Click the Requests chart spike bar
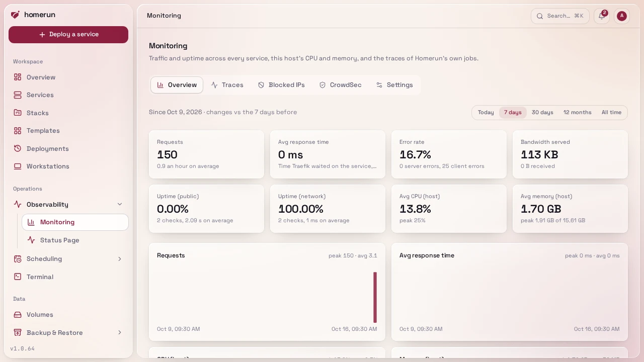Screen dimensions: 644x362 (375, 297)
